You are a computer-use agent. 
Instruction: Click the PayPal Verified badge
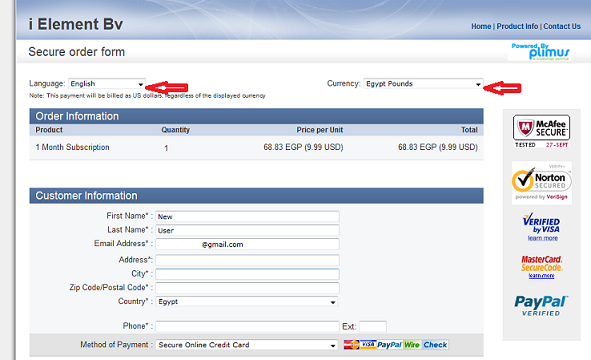click(541, 306)
